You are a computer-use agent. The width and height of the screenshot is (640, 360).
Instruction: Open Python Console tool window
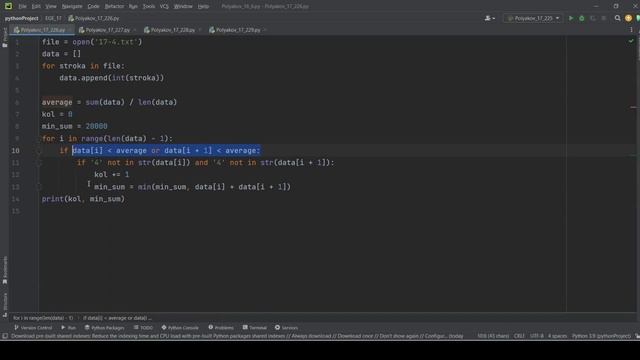click(x=180, y=327)
